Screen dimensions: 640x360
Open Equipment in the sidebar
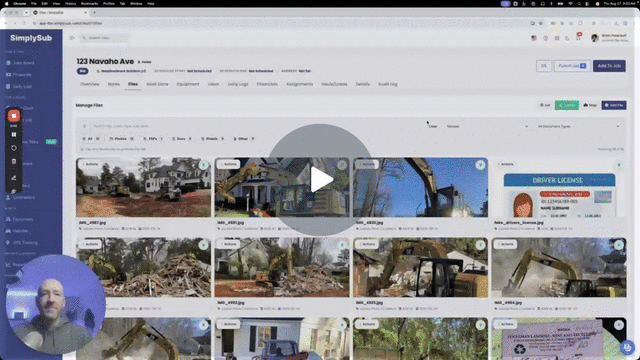click(x=20, y=219)
